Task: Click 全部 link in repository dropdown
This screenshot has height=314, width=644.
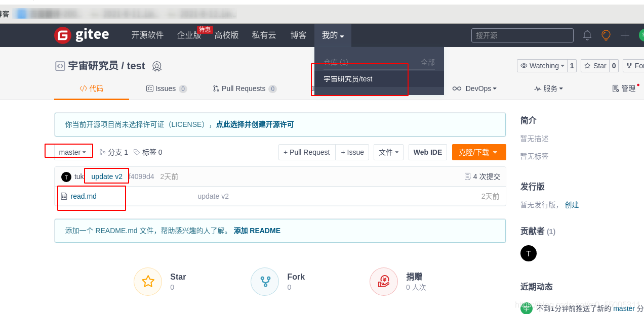Action: pos(428,62)
